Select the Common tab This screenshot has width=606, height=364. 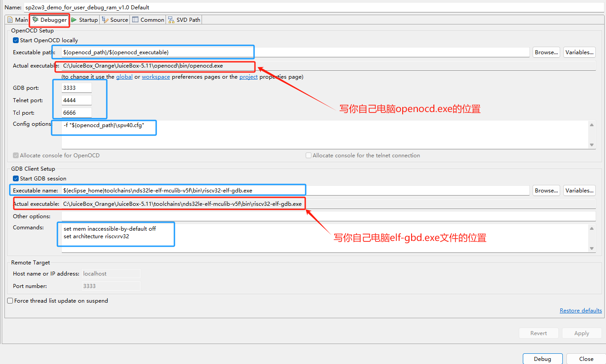148,20
